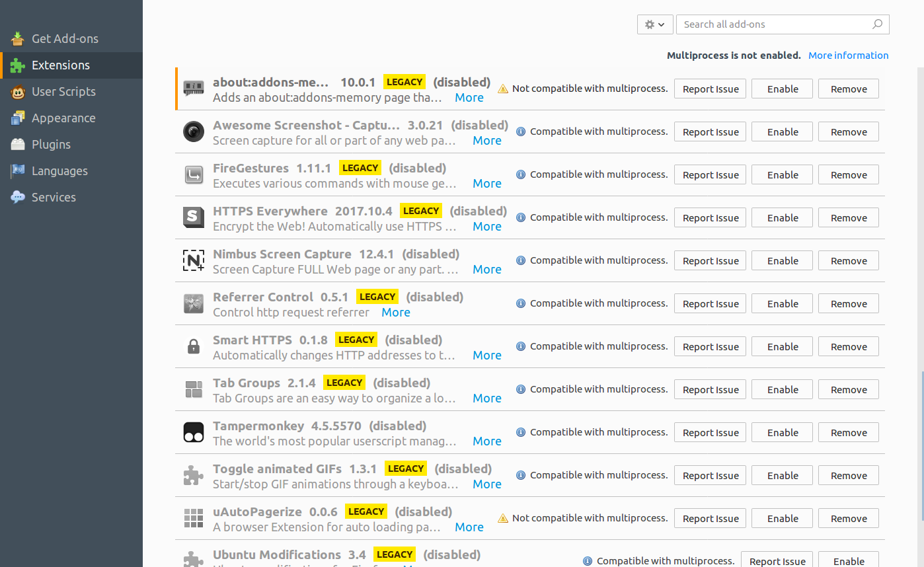
Task: Switch to the Appearance category
Action: [x=71, y=118]
